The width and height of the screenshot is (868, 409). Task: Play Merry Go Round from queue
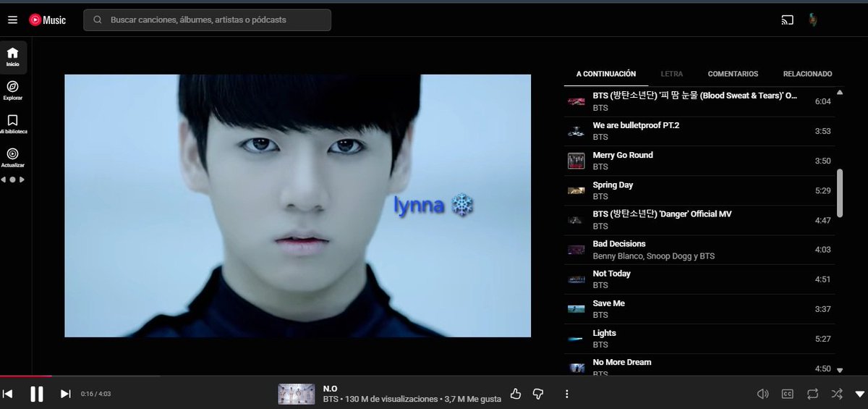coord(699,161)
